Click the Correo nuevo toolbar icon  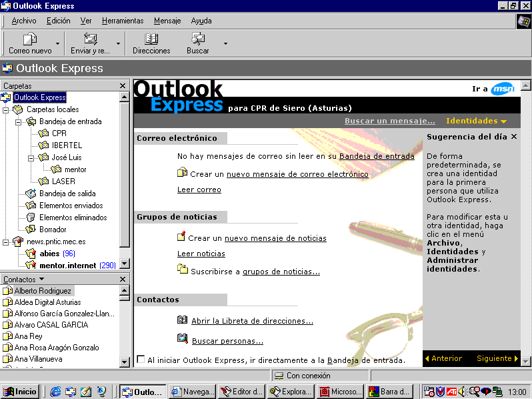pyautogui.click(x=30, y=39)
